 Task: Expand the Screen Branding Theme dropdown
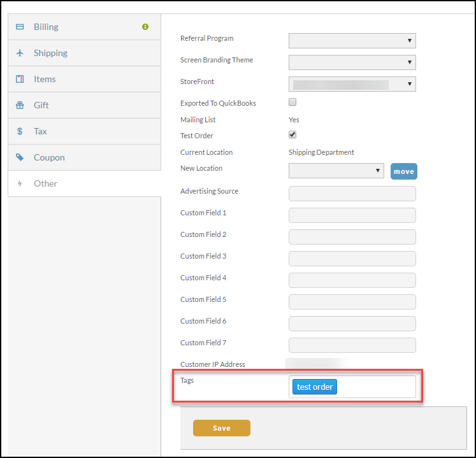[352, 62]
